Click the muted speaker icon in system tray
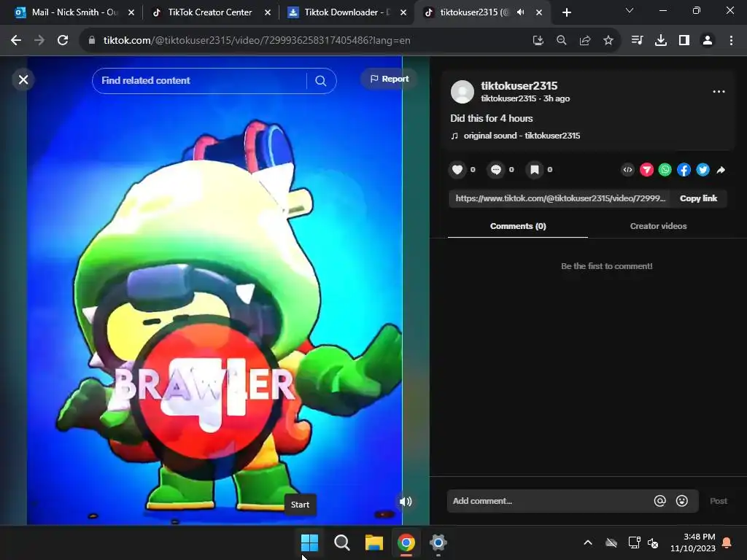This screenshot has width=747, height=560. [x=653, y=542]
